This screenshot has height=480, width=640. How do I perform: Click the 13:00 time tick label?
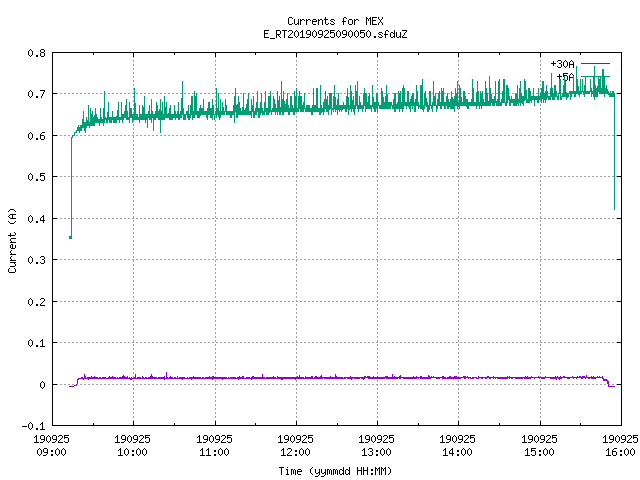[x=376, y=452]
